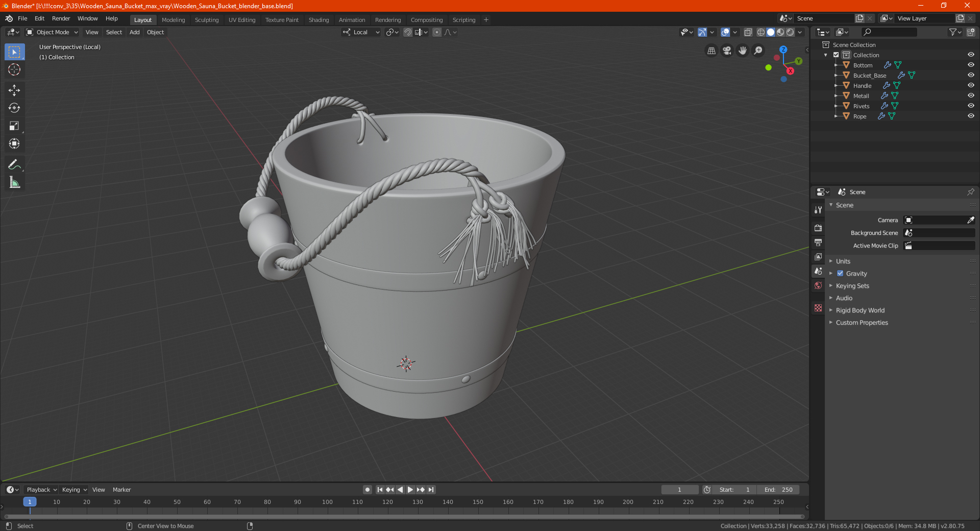Toggle proportional editing
Image resolution: width=980 pixels, height=531 pixels.
(x=437, y=32)
